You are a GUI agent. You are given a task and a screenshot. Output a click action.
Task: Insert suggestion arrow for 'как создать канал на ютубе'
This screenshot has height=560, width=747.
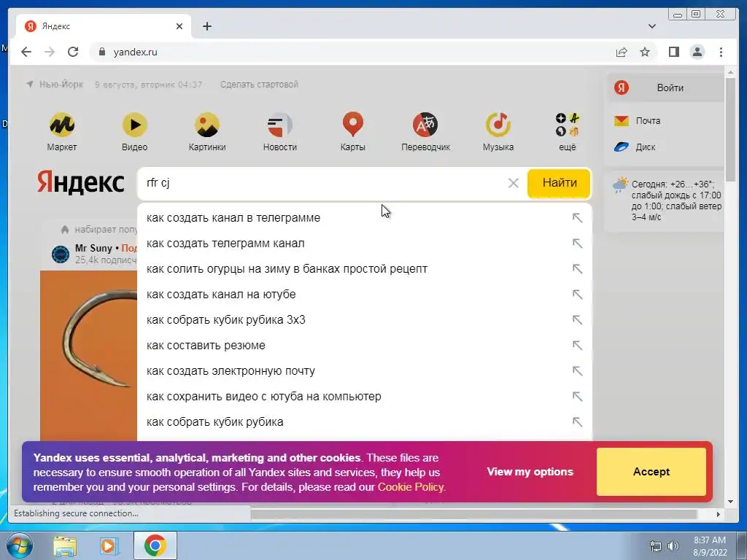click(x=578, y=295)
